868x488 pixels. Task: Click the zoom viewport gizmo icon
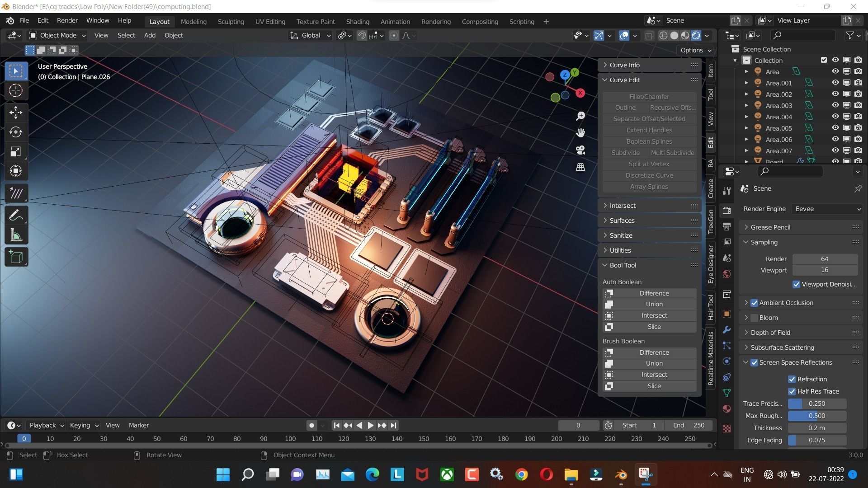pos(580,116)
